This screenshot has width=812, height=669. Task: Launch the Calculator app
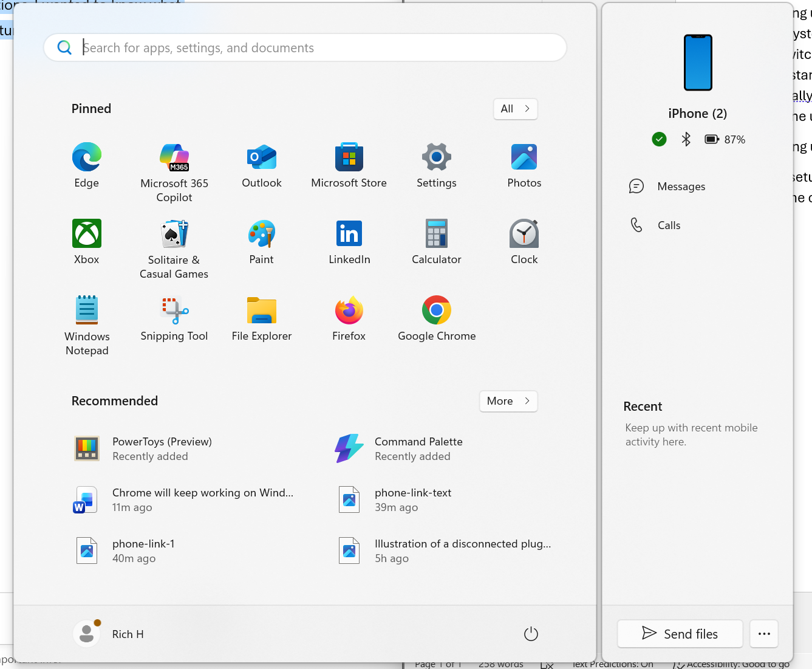coord(436,241)
